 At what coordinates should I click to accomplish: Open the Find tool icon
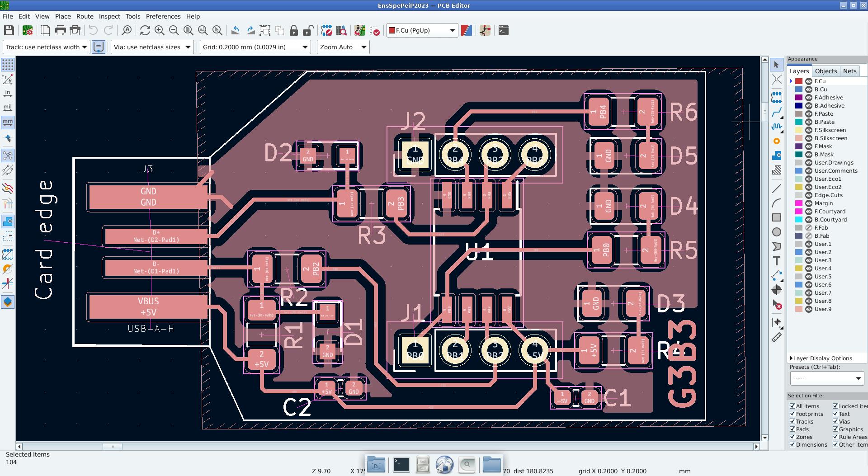(127, 30)
